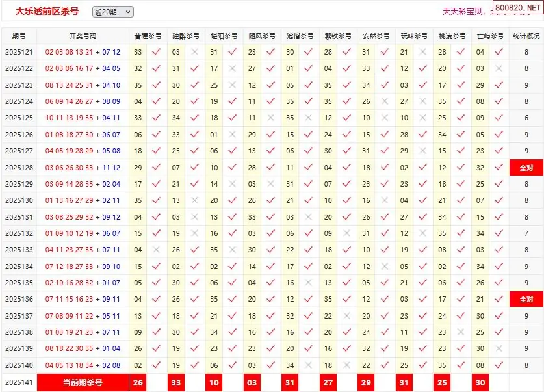Click the 开奖号码 column header

point(83,36)
